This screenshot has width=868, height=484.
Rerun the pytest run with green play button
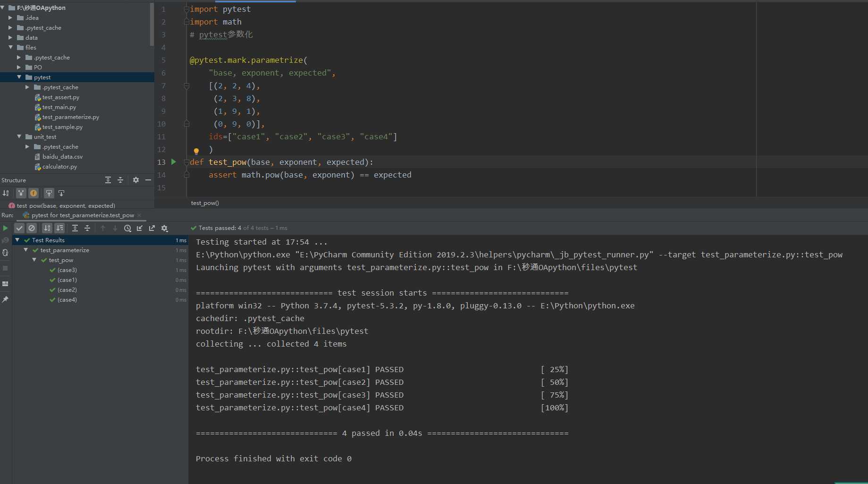click(x=5, y=228)
